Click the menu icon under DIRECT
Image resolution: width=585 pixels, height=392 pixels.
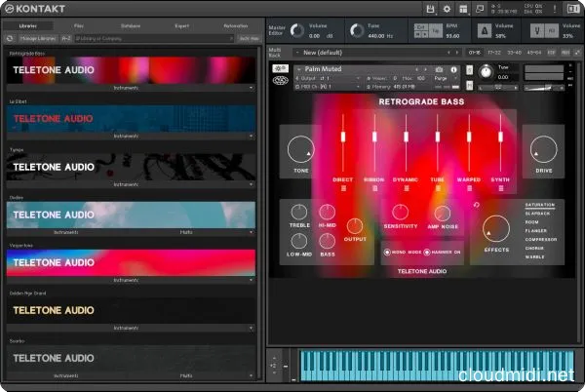point(343,188)
